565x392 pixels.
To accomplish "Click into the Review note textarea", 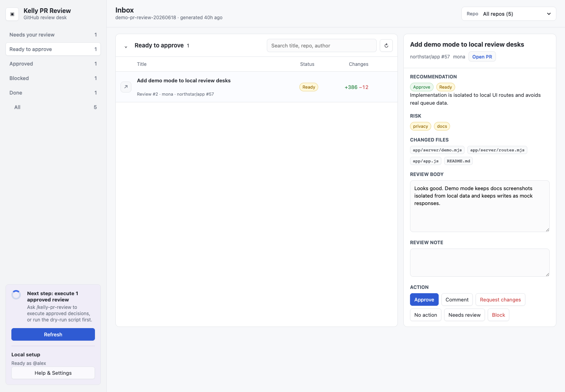I will coord(479,263).
